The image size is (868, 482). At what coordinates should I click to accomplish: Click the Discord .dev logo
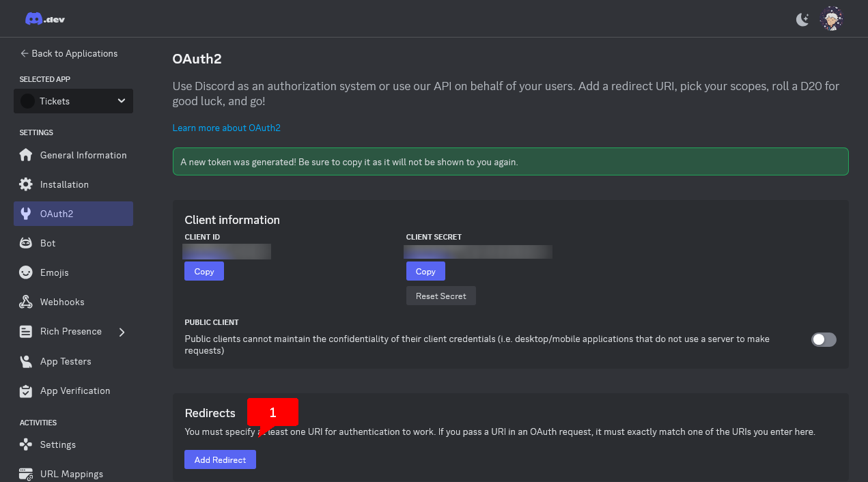point(44,18)
